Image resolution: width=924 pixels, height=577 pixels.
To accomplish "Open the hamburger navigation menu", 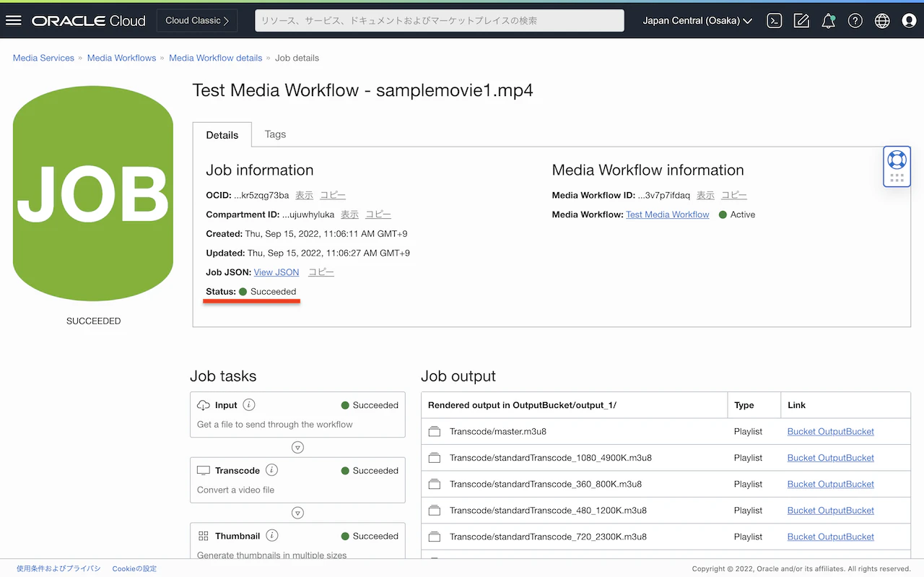I will click(x=13, y=20).
